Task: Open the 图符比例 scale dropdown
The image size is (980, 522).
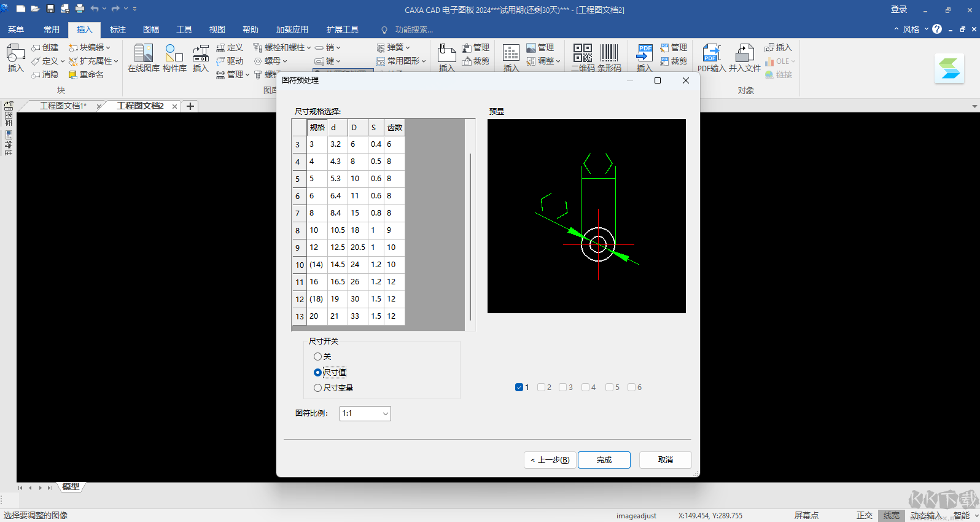Action: (365, 414)
